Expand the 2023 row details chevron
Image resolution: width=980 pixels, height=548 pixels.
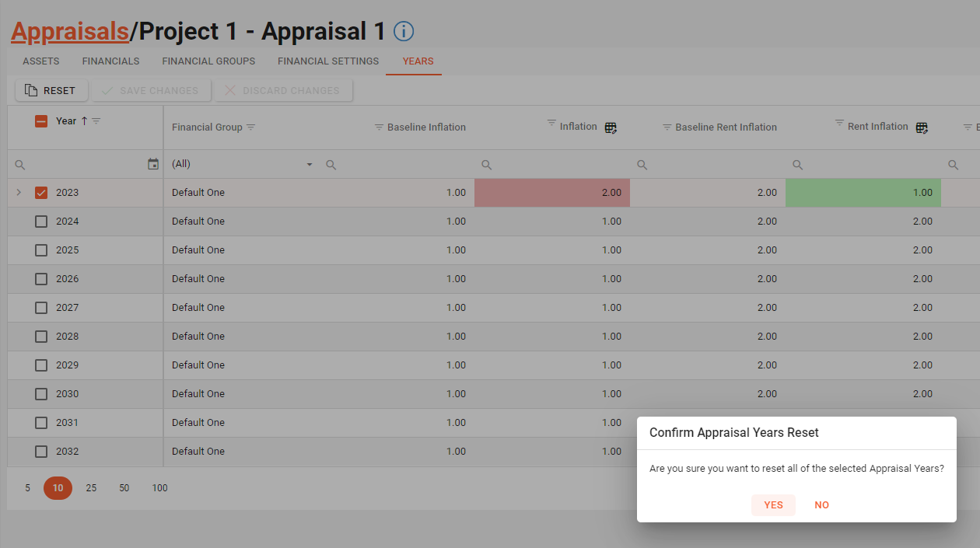(x=19, y=193)
